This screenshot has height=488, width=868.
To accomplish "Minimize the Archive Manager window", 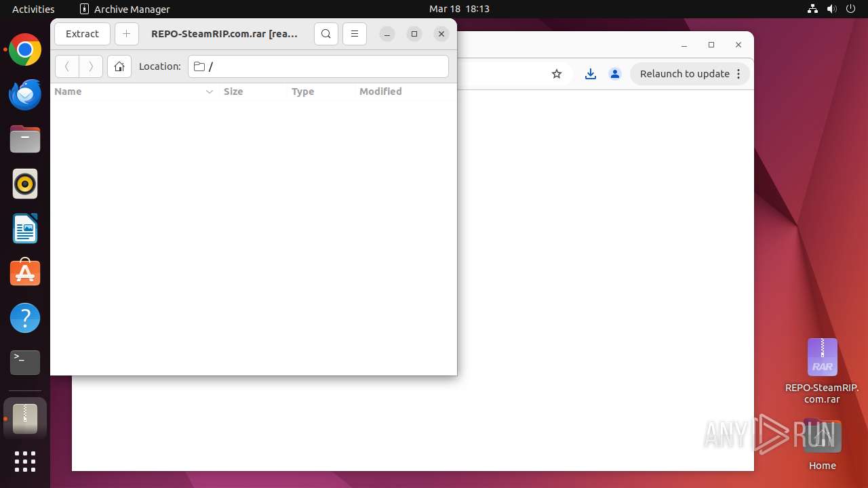I will click(387, 34).
